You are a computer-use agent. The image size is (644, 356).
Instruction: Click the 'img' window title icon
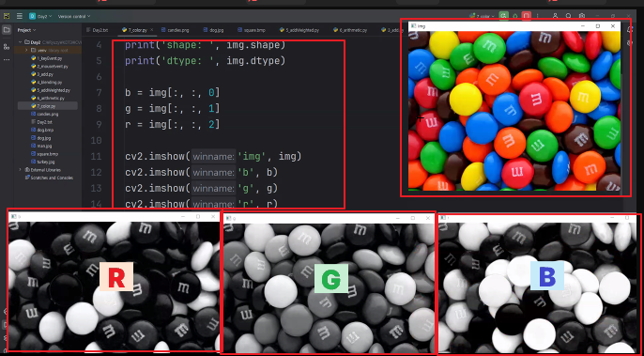pos(414,26)
